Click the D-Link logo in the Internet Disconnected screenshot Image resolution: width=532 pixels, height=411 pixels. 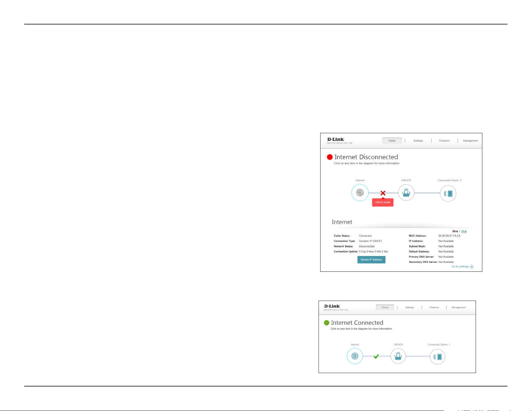coord(336,139)
